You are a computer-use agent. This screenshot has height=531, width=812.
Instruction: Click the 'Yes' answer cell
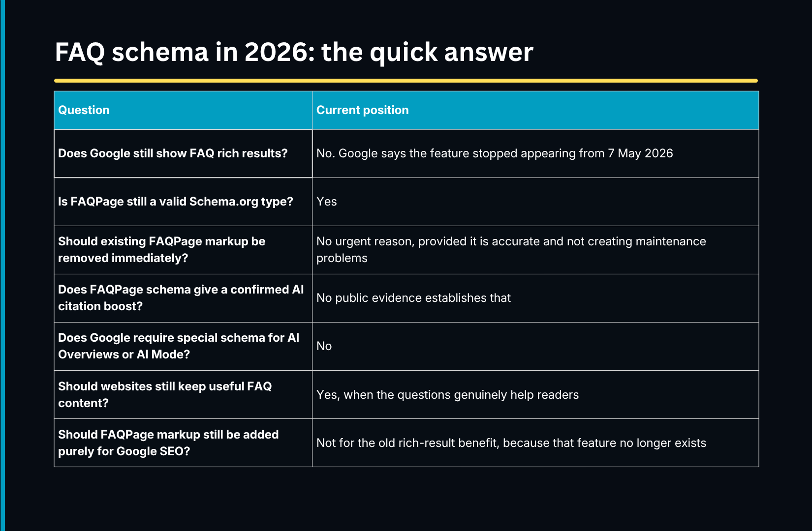click(535, 202)
